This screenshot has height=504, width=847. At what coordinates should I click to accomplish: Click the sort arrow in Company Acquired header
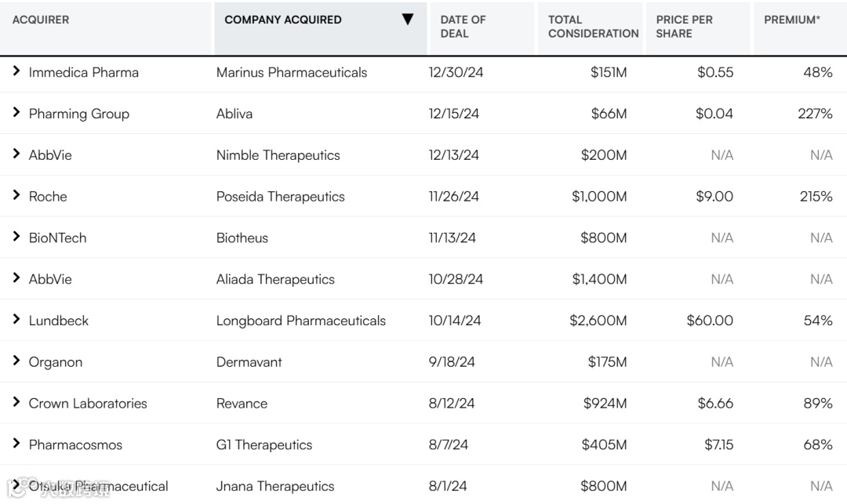point(407,20)
